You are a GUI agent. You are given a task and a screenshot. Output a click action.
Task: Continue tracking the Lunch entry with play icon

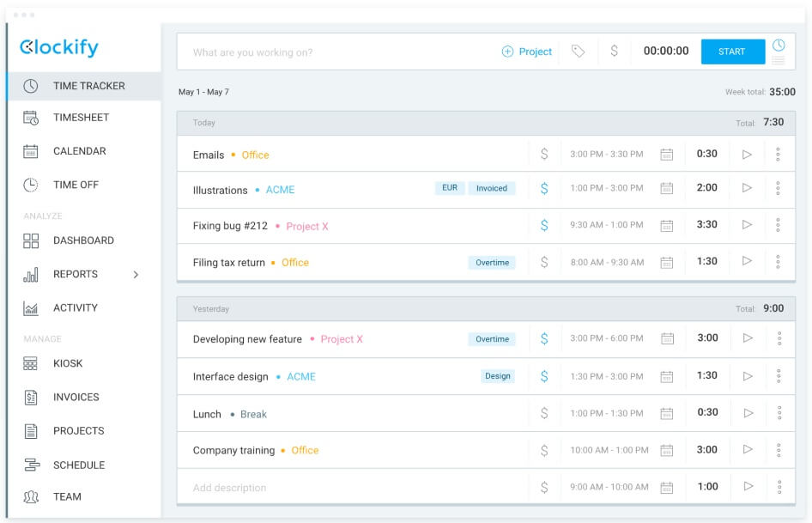pyautogui.click(x=748, y=413)
